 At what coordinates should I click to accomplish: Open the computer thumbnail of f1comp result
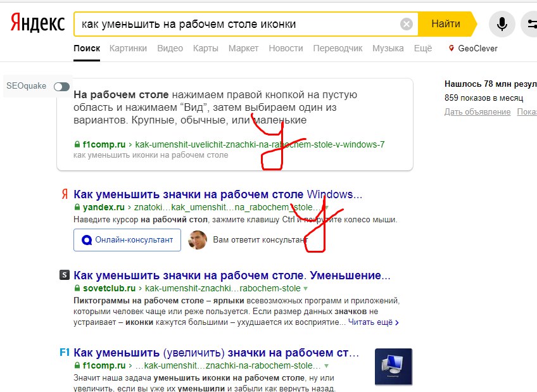point(393,367)
